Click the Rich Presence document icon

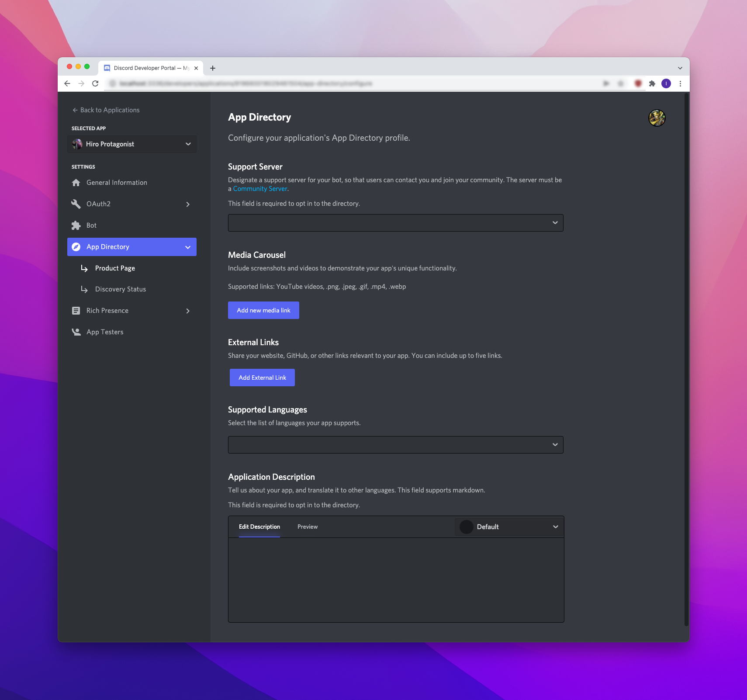coord(76,311)
